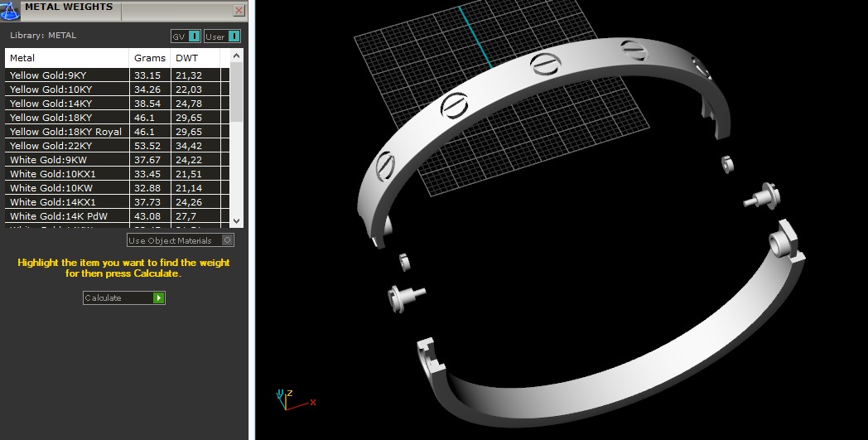Click the DWT column header
868x440 pixels.
pyautogui.click(x=195, y=58)
